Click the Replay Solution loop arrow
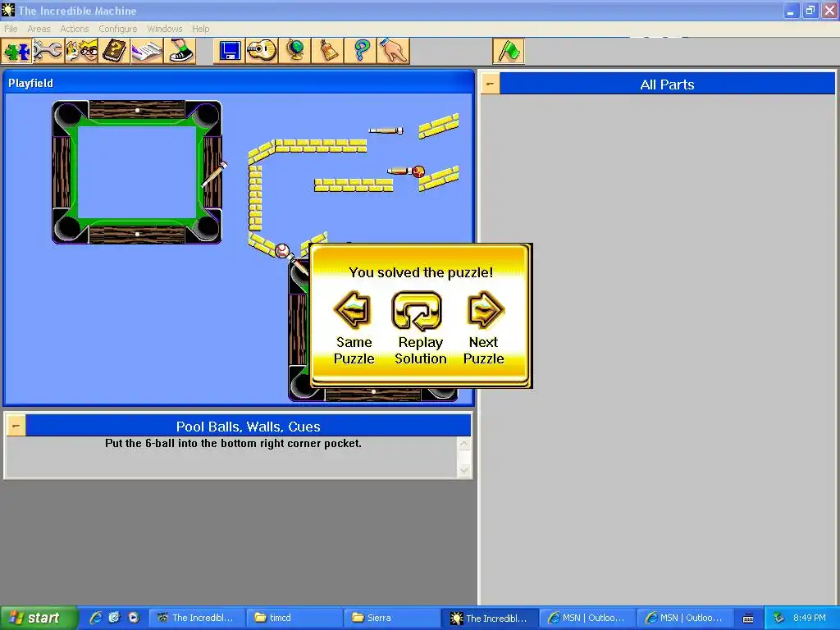Screen dimensions: 840x630 coord(418,311)
